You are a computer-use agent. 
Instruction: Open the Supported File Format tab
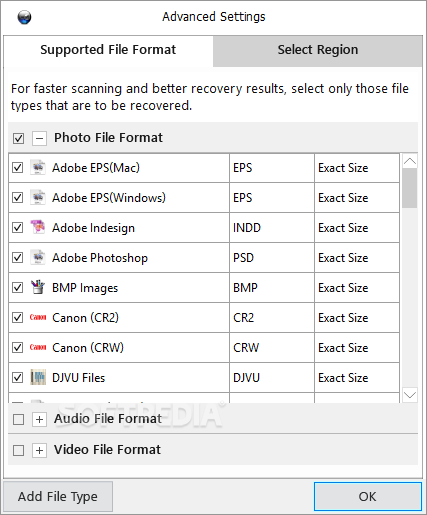[108, 50]
